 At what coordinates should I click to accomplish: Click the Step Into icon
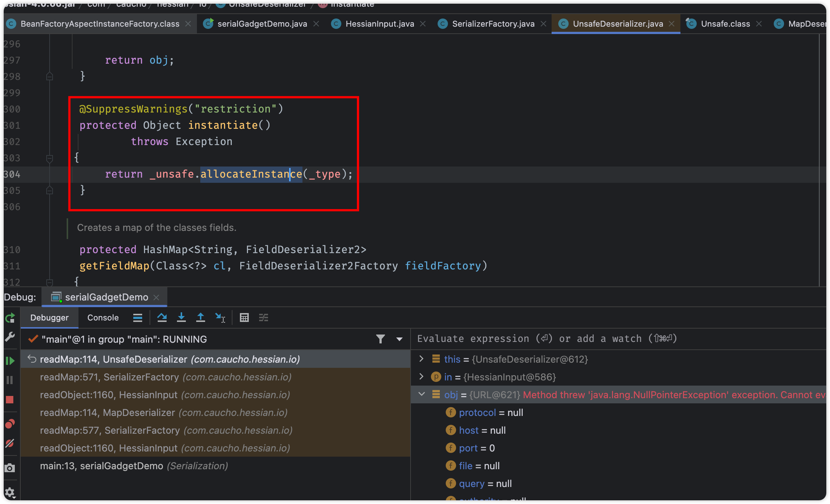point(181,318)
